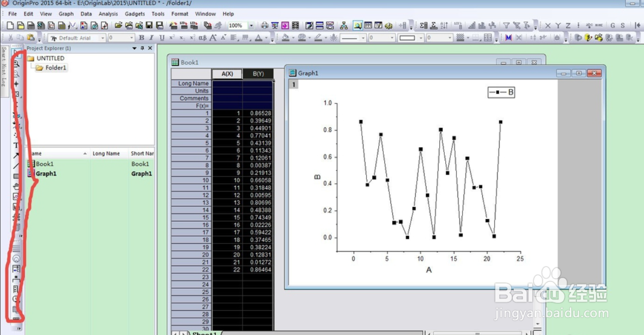Click the red M mask tool icon
The image size is (644, 335).
pyautogui.click(x=508, y=38)
